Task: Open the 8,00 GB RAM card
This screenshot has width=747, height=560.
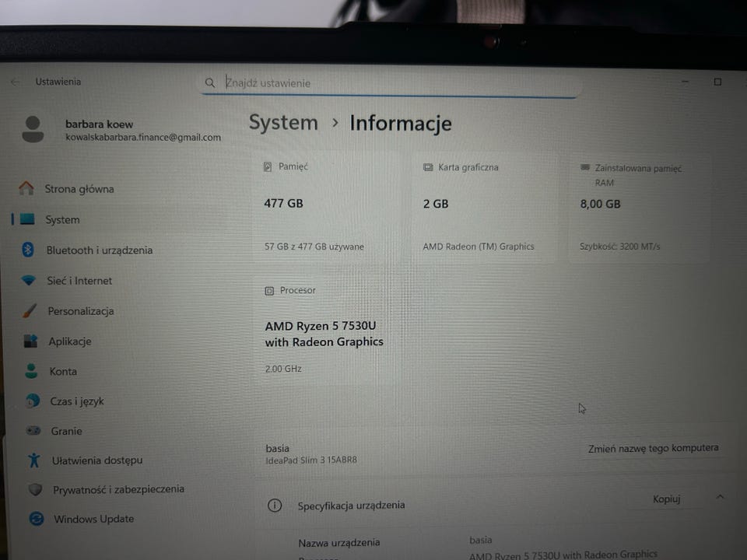Action: tap(639, 207)
